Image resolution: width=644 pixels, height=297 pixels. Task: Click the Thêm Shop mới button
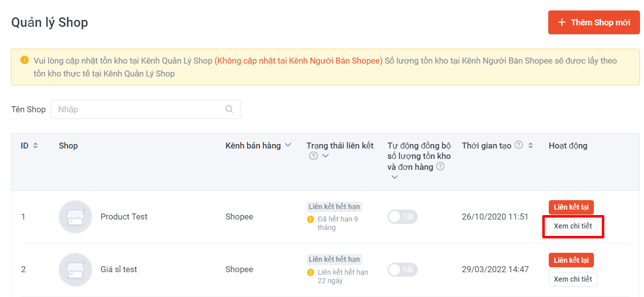[x=593, y=22]
